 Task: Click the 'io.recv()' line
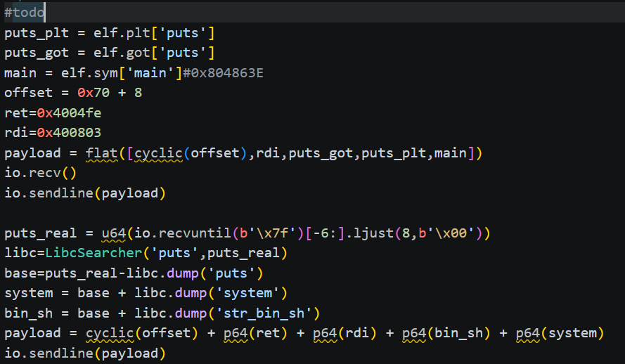point(40,174)
